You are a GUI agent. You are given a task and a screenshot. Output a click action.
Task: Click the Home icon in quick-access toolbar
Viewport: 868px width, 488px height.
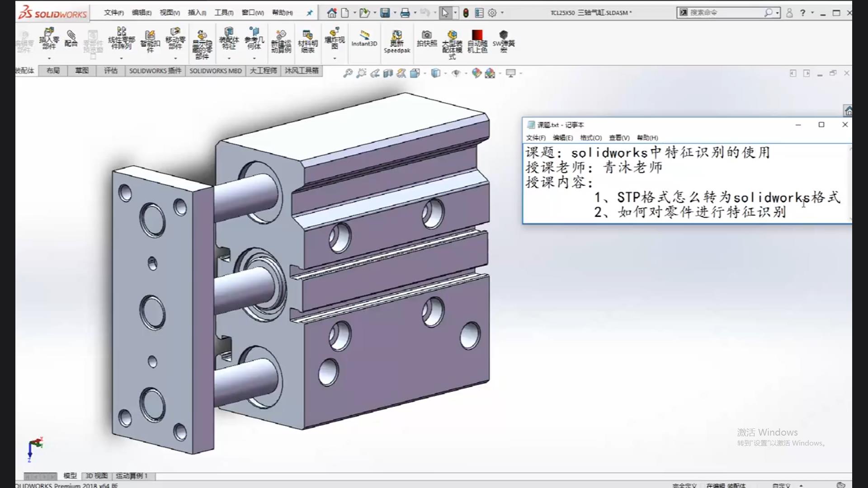click(x=332, y=13)
